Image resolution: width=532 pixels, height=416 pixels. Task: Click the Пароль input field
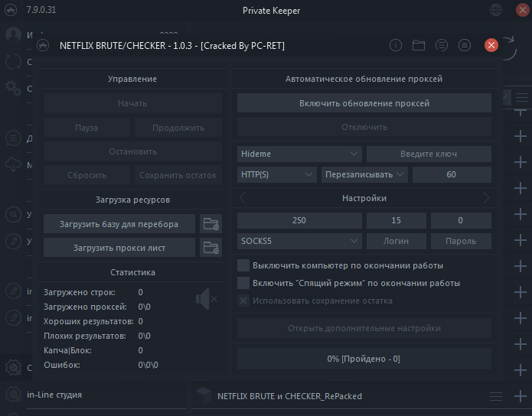pos(461,241)
